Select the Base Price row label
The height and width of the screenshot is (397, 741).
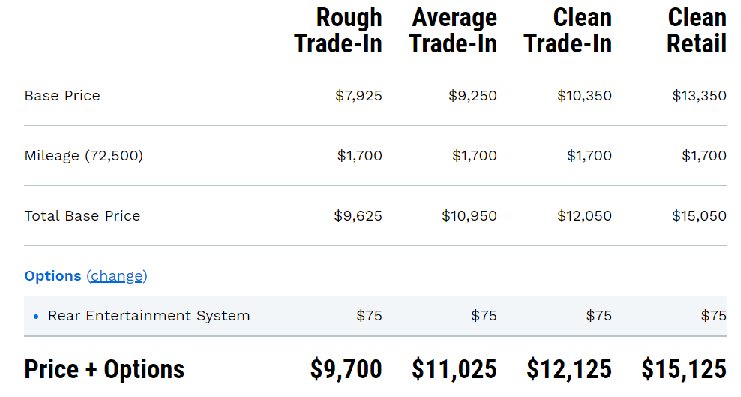[x=62, y=95]
